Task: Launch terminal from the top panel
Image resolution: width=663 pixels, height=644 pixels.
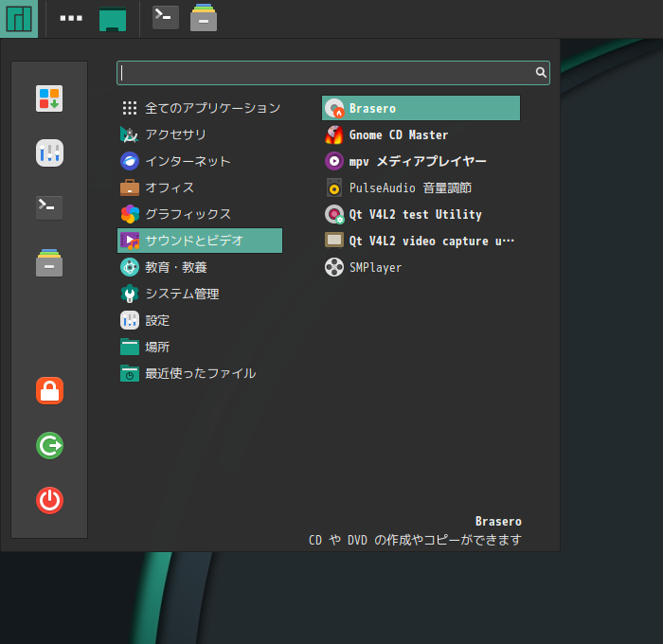Action: pos(166,17)
